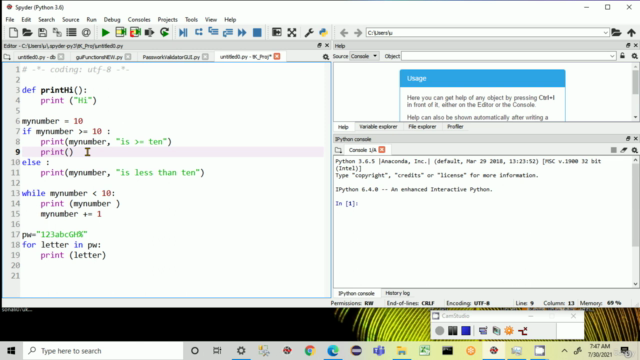Open the Source menu

[x=70, y=20]
